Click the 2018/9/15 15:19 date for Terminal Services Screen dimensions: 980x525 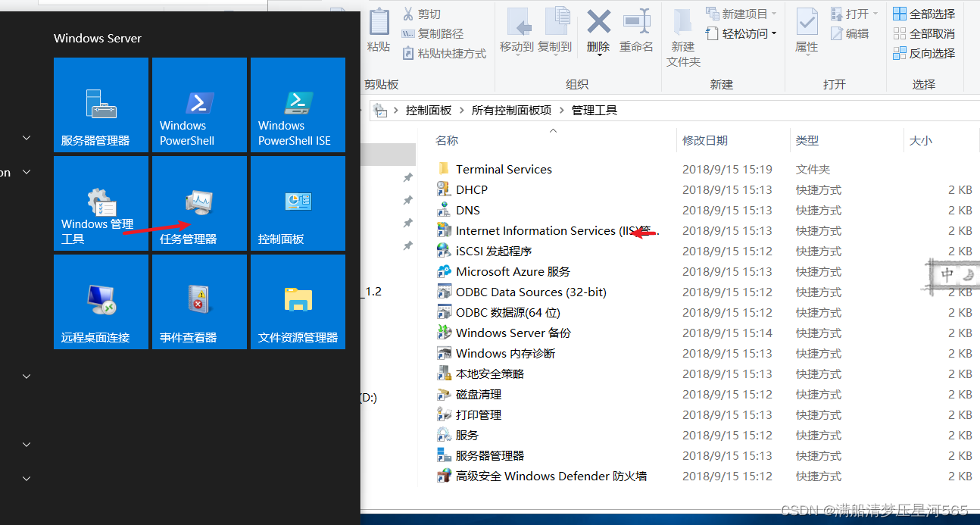(x=727, y=169)
